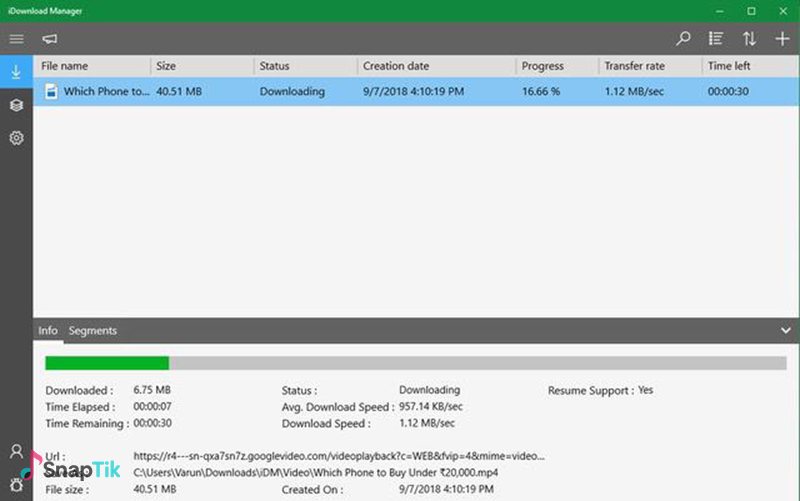
Task: Click the 40.51 MB size cell
Action: [x=179, y=91]
